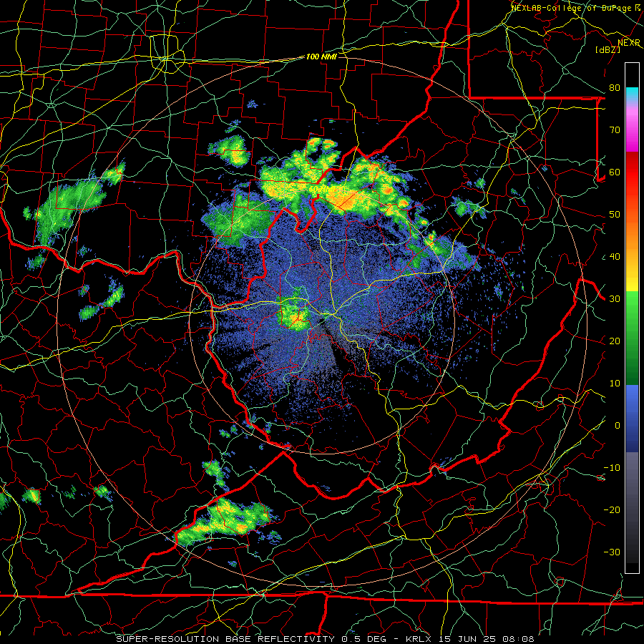Click the 100 NMI range ring label
Screen dimensions: 644x644
[x=321, y=57]
